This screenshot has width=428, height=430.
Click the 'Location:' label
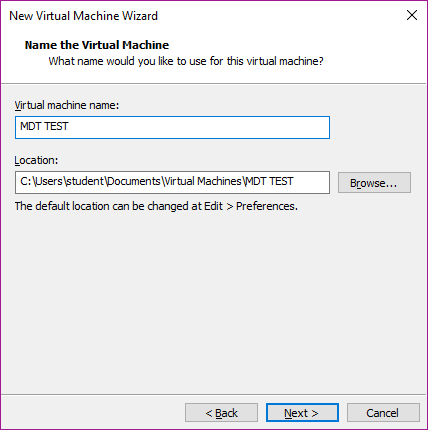[36, 160]
